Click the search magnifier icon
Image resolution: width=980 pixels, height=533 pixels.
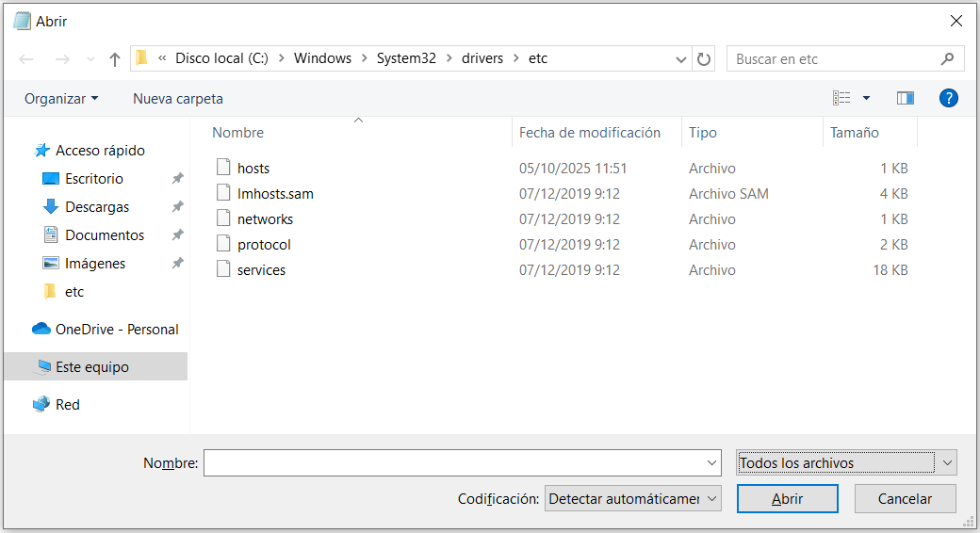(x=948, y=58)
